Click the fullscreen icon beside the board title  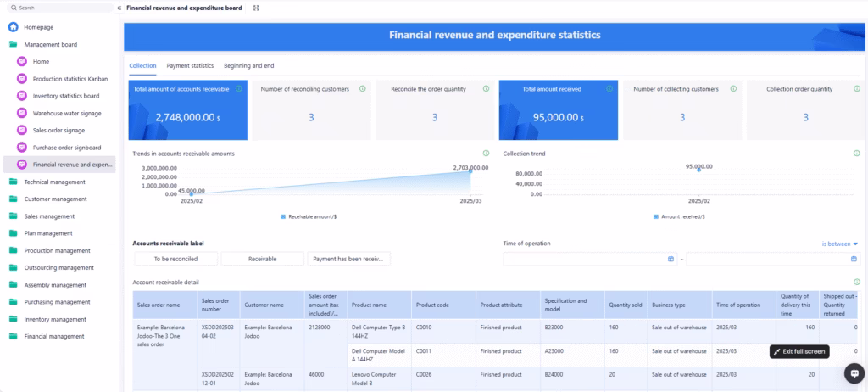coord(256,8)
